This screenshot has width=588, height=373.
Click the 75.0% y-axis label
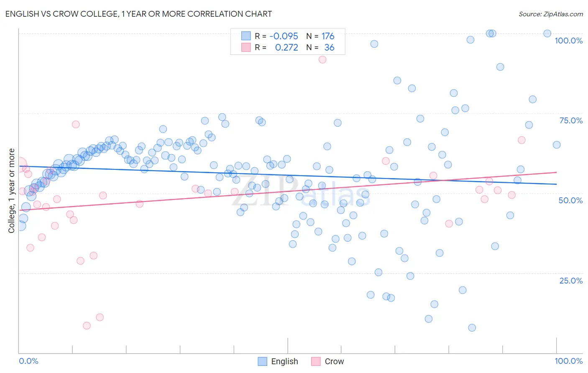[x=571, y=120]
